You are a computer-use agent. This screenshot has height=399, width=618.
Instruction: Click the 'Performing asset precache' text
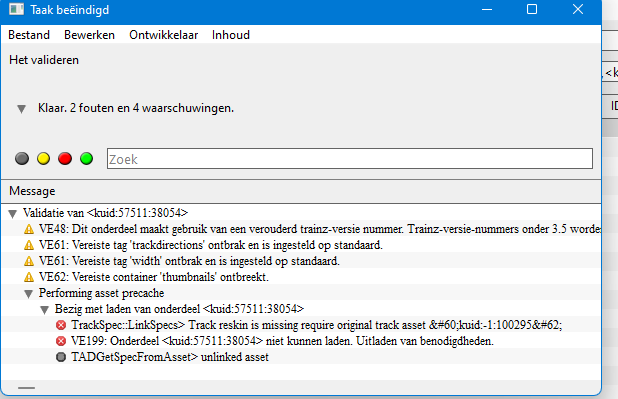[101, 293]
